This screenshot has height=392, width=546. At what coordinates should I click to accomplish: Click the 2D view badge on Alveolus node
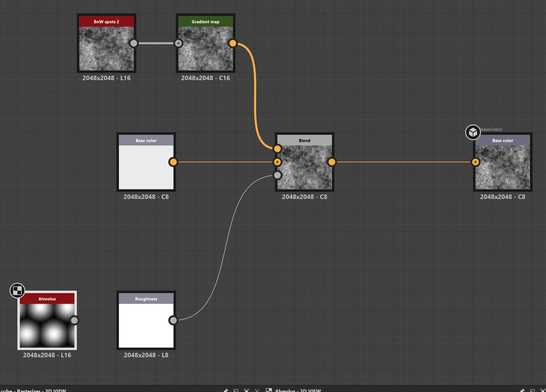click(x=17, y=291)
